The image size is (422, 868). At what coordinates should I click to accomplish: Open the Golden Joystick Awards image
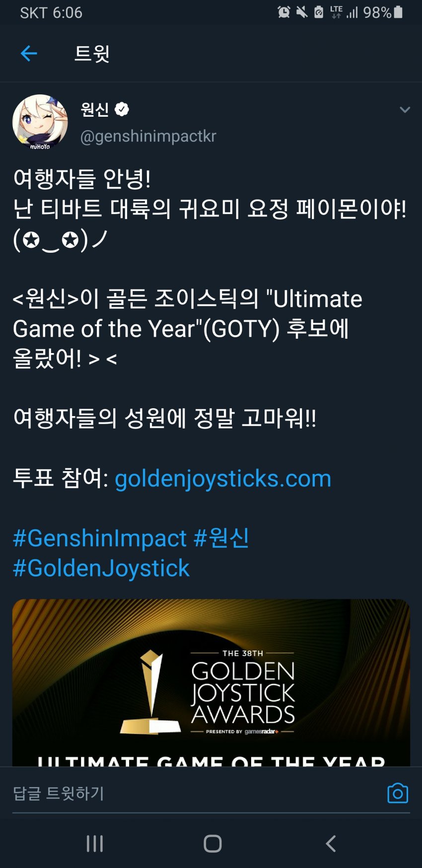[211, 683]
